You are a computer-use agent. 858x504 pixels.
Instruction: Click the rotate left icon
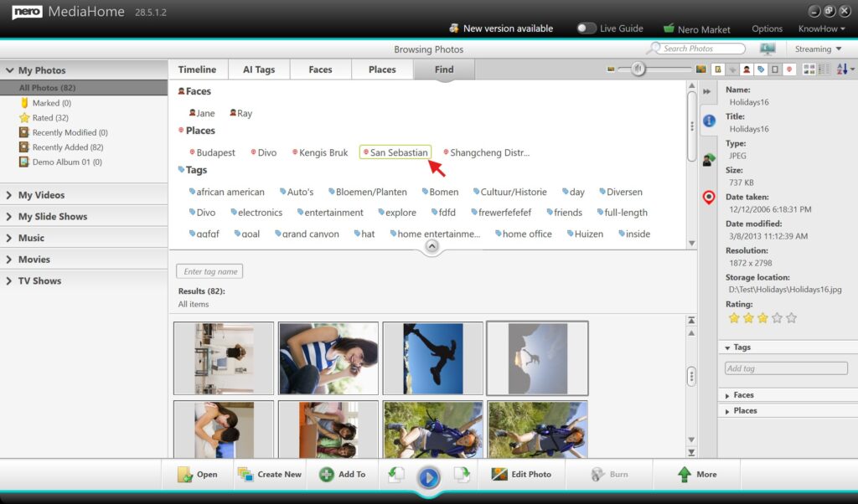pyautogui.click(x=396, y=475)
